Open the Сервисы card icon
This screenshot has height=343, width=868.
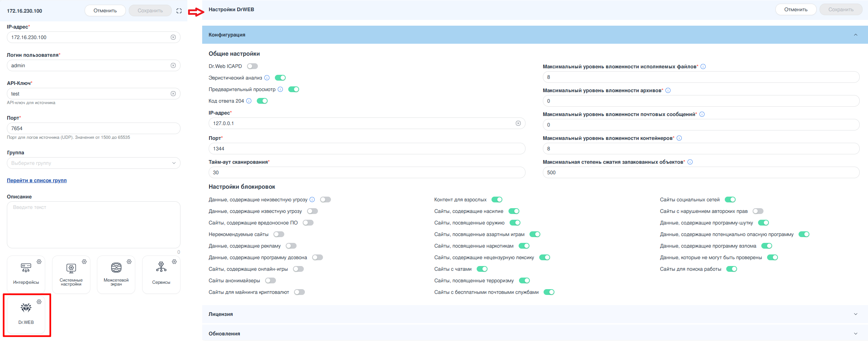tap(161, 267)
